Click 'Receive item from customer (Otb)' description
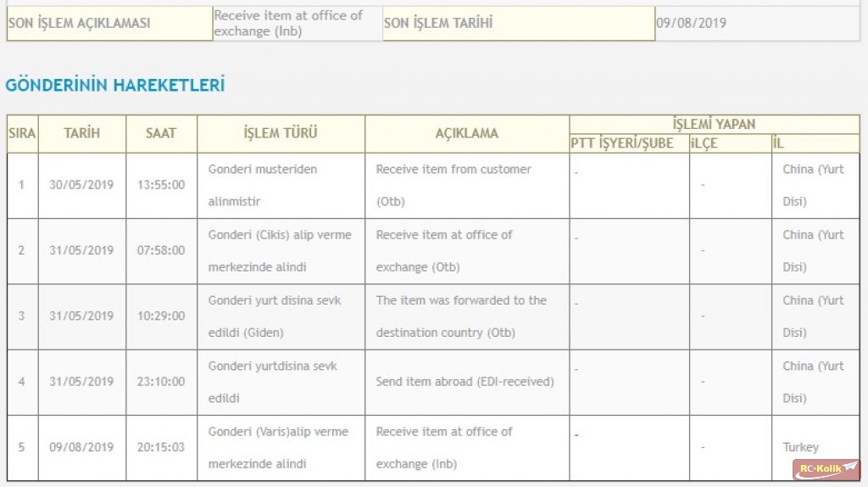Image resolution: width=868 pixels, height=487 pixels. pos(453,185)
